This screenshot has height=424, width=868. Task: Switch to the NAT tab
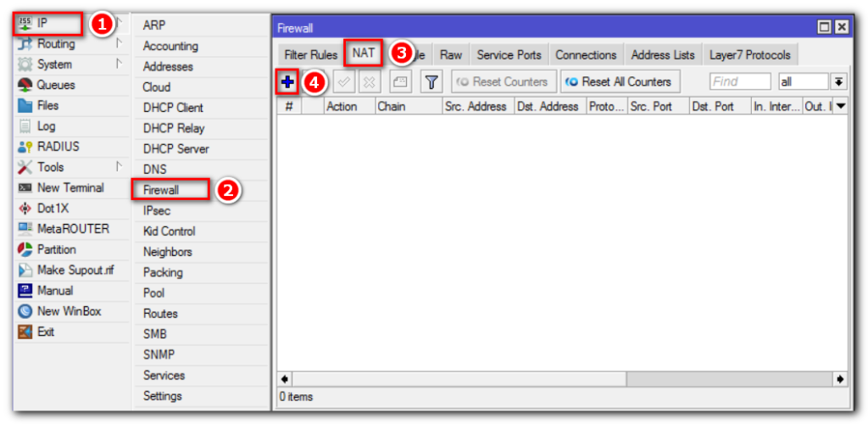(363, 53)
